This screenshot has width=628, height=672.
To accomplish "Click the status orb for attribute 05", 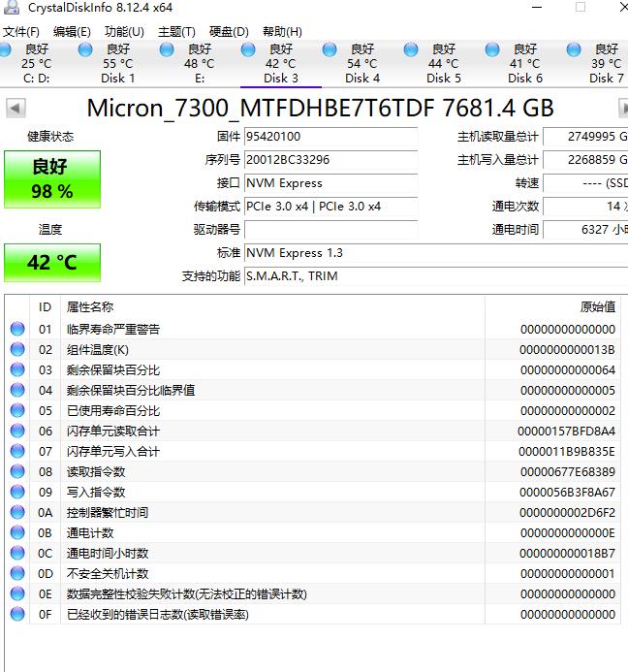I will pyautogui.click(x=17, y=410).
